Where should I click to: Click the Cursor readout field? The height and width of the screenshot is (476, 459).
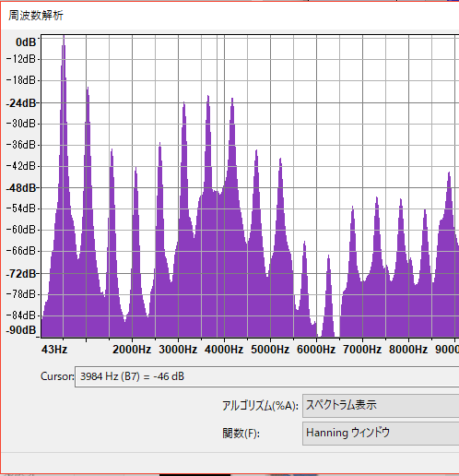[266, 376]
